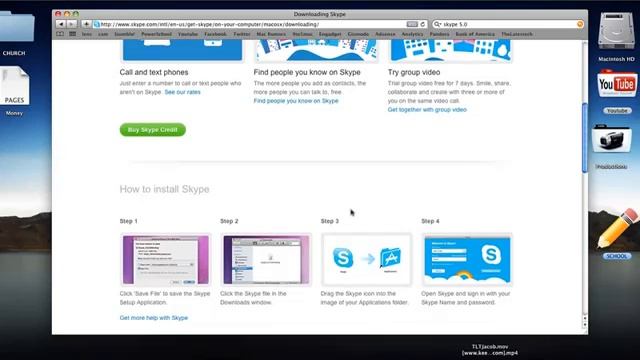Click the Step 4 Skype sign-in thumbnail
The image size is (640, 360).
point(467,260)
